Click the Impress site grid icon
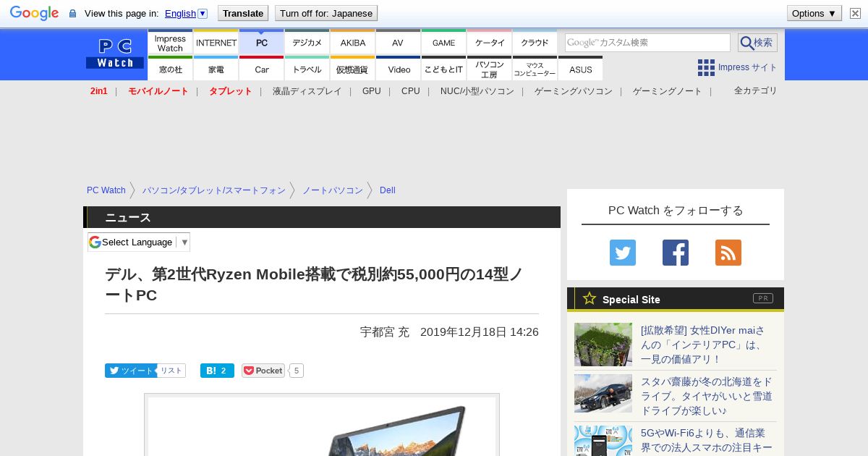The height and width of the screenshot is (456, 868). point(706,67)
